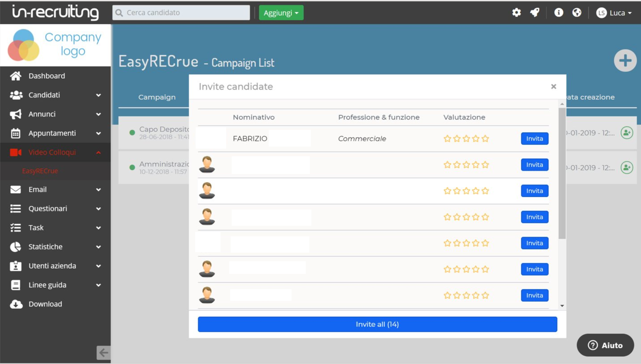Click the Capo Deposito campaign row

click(154, 133)
